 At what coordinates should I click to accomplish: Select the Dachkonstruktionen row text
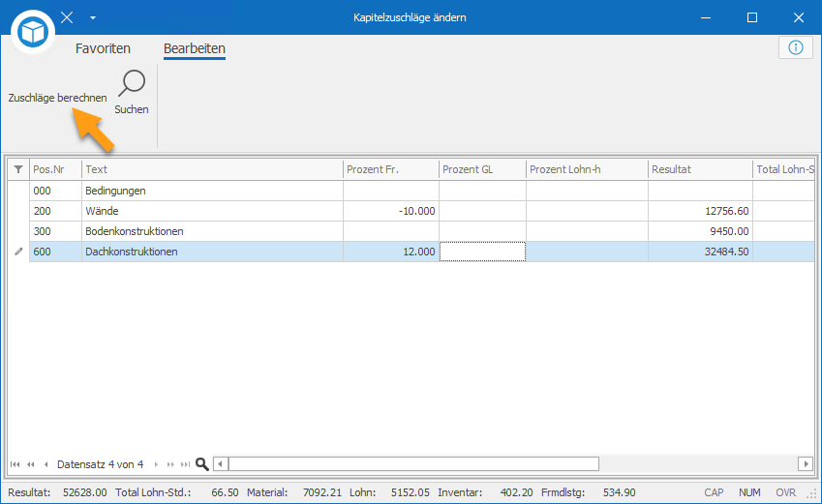coord(132,252)
